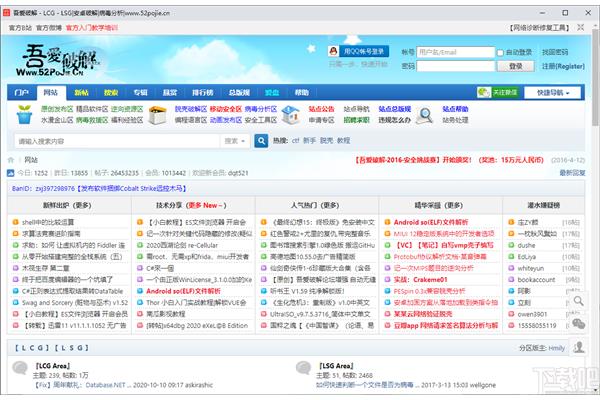Open the floating search magnifier on right edge
This screenshot has height=400, width=600.
pyautogui.click(x=579, y=301)
